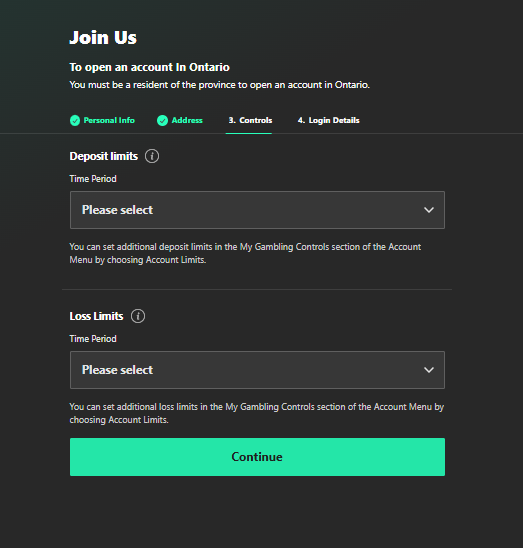Click the Deposit limits section heading
This screenshot has width=523, height=548.
104,156
